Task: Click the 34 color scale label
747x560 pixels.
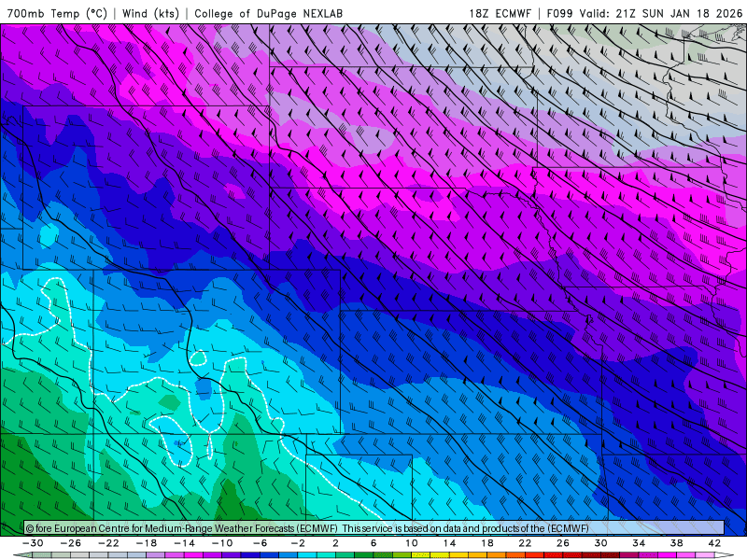Action: (639, 543)
